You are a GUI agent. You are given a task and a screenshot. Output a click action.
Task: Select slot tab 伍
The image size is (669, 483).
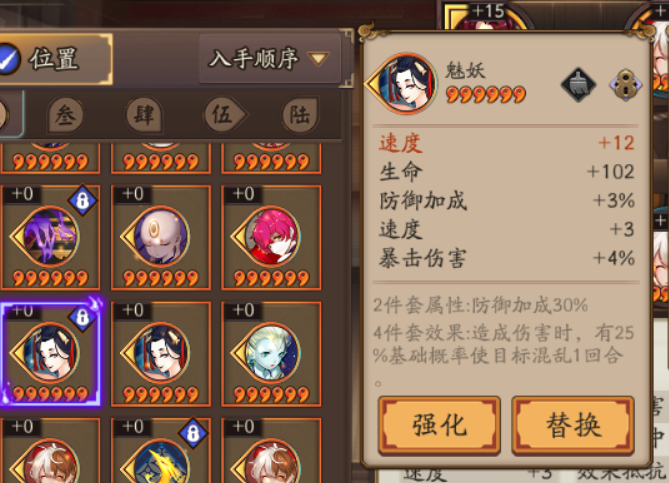[x=225, y=115]
